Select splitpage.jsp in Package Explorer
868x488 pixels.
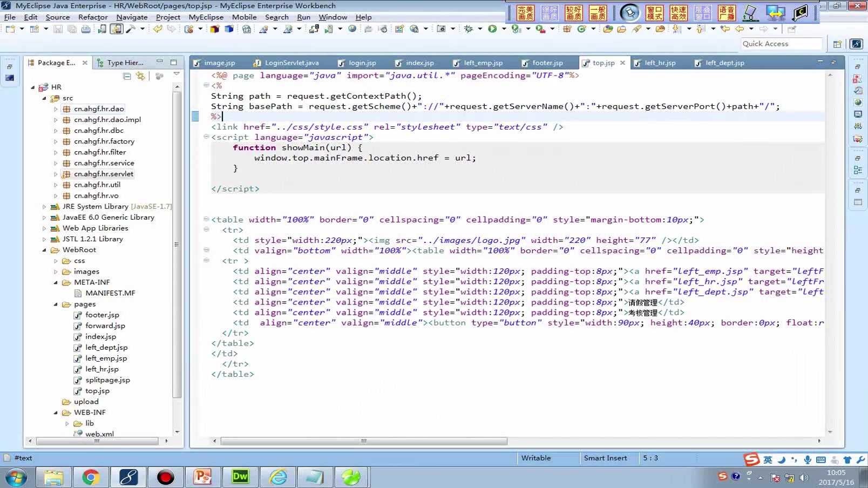pyautogui.click(x=107, y=380)
